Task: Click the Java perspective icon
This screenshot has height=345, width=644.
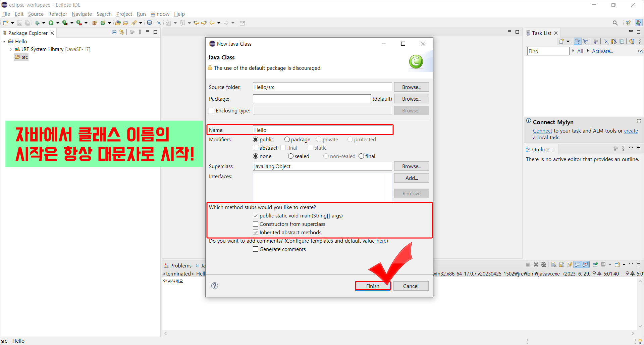Action: [x=639, y=23]
